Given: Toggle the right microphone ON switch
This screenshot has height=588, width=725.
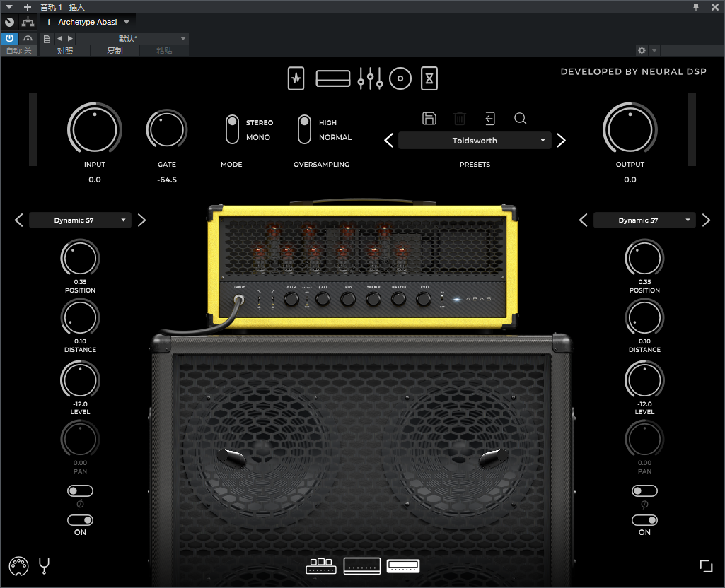Looking at the screenshot, I should 644,521.
